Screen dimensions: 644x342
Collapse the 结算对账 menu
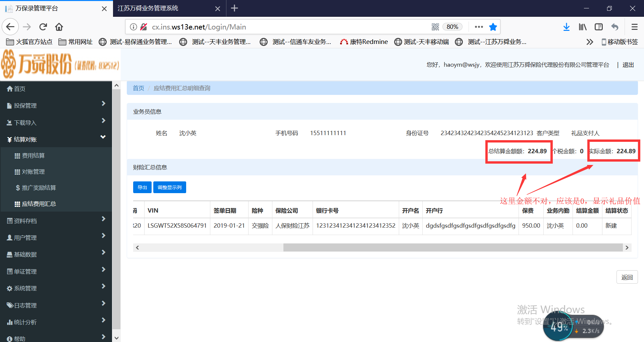(56, 139)
